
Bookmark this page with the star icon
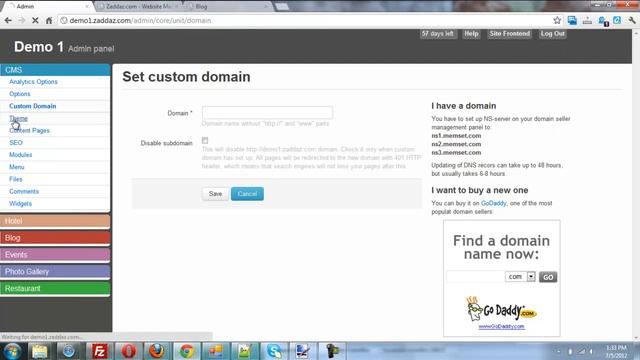557,20
